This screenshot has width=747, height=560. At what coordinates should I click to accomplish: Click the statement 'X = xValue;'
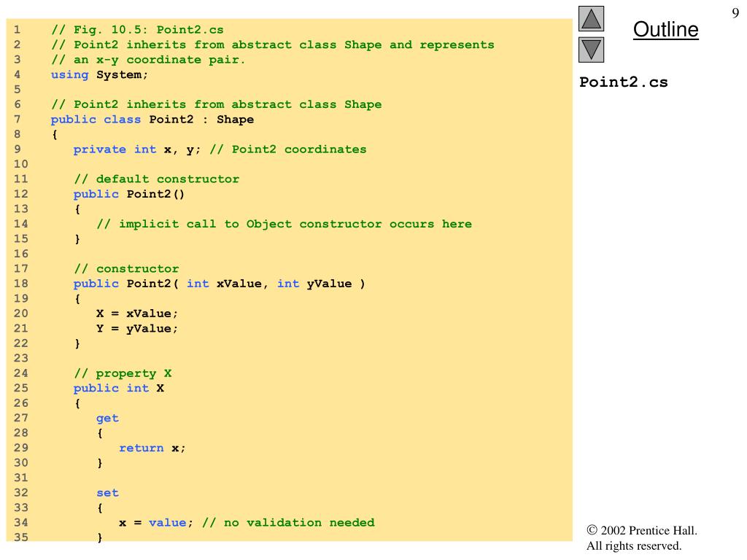point(136,314)
